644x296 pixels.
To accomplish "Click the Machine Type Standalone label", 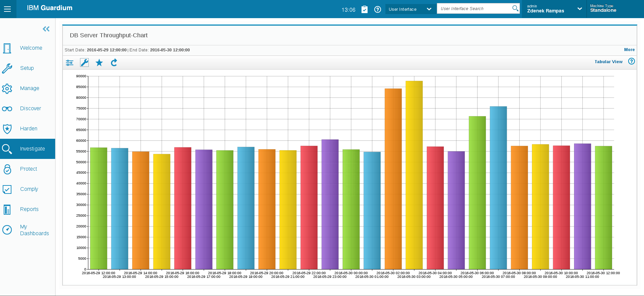I will [603, 8].
